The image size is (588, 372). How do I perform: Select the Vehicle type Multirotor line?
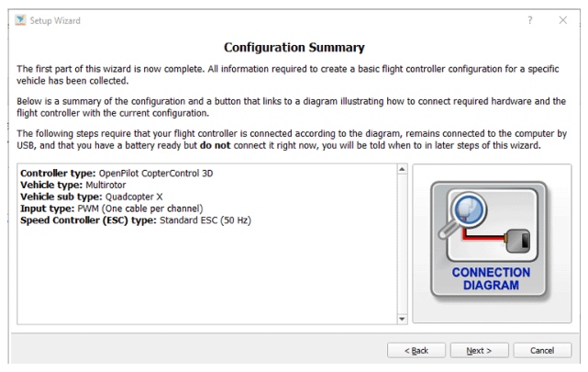click(73, 185)
